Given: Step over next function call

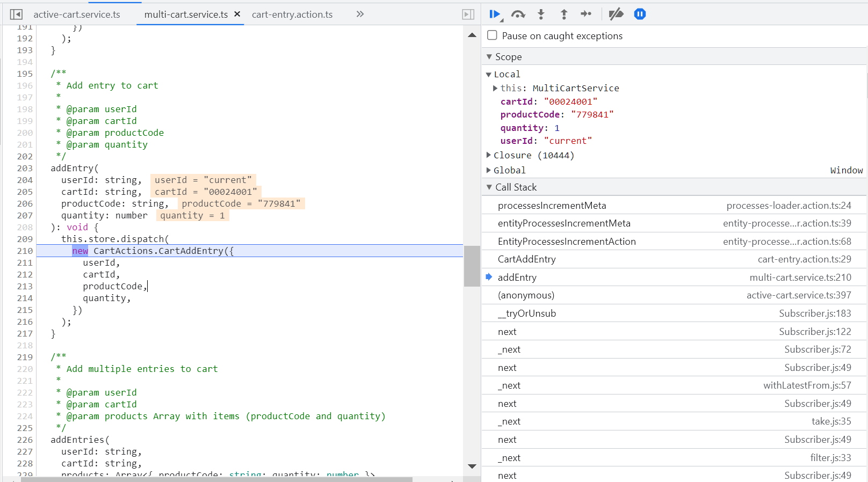Looking at the screenshot, I should click(518, 14).
